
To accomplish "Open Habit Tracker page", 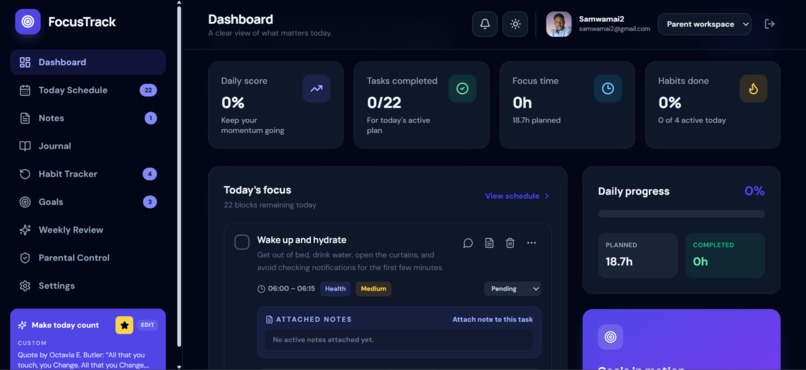I will (88, 174).
